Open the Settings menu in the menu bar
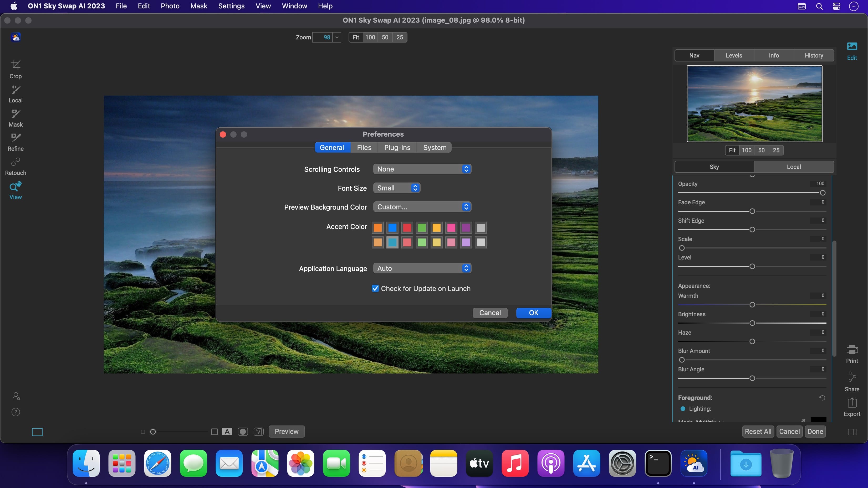Screen dimensions: 868x488 tap(231, 6)
